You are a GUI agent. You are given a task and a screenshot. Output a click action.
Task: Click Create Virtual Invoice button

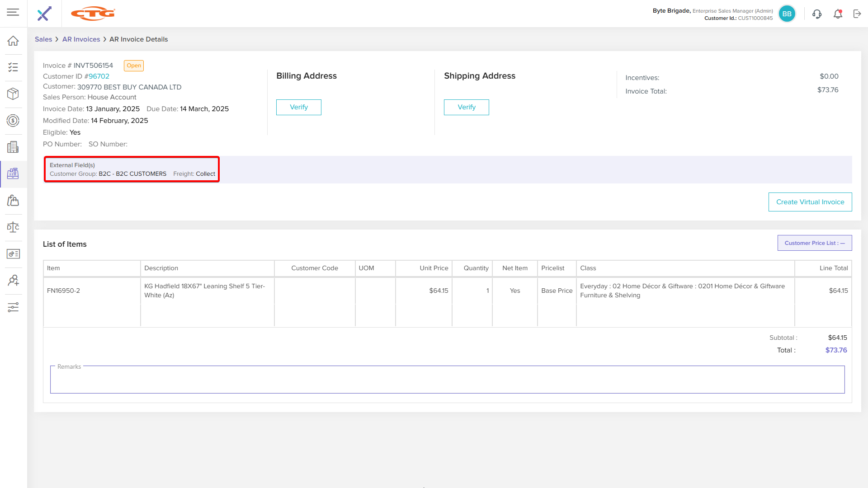(810, 202)
